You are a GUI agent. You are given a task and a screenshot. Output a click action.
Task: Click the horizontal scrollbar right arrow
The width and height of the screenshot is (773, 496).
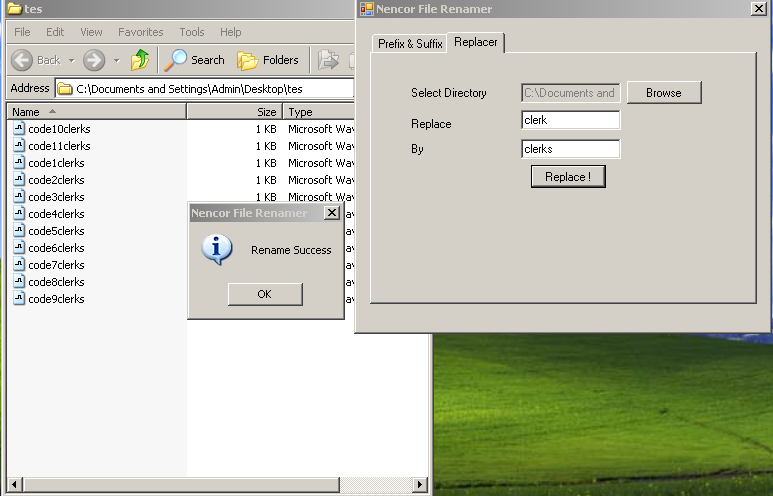pos(420,485)
